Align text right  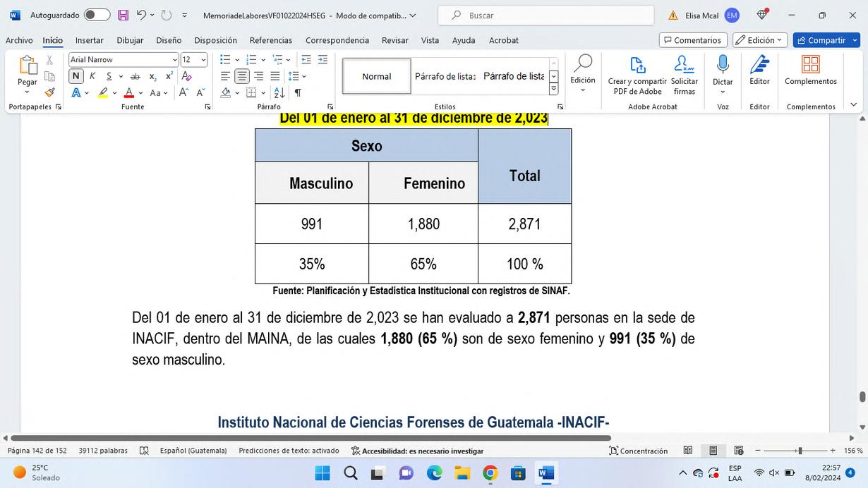point(258,76)
